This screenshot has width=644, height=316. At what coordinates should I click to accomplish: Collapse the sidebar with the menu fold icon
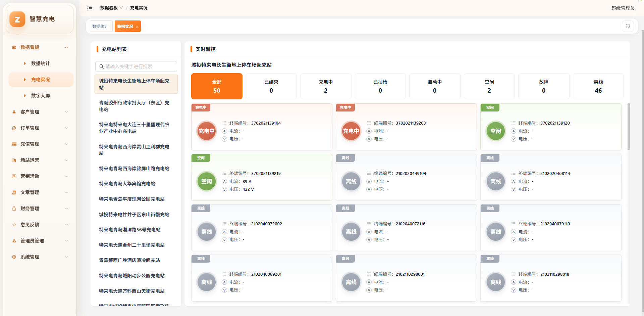[x=90, y=8]
